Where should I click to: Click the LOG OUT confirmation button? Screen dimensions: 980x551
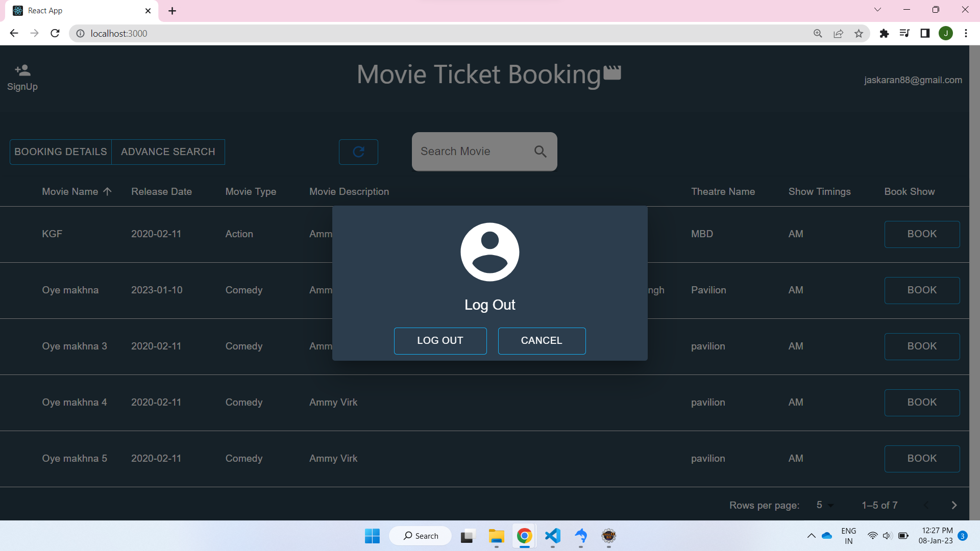tap(440, 340)
